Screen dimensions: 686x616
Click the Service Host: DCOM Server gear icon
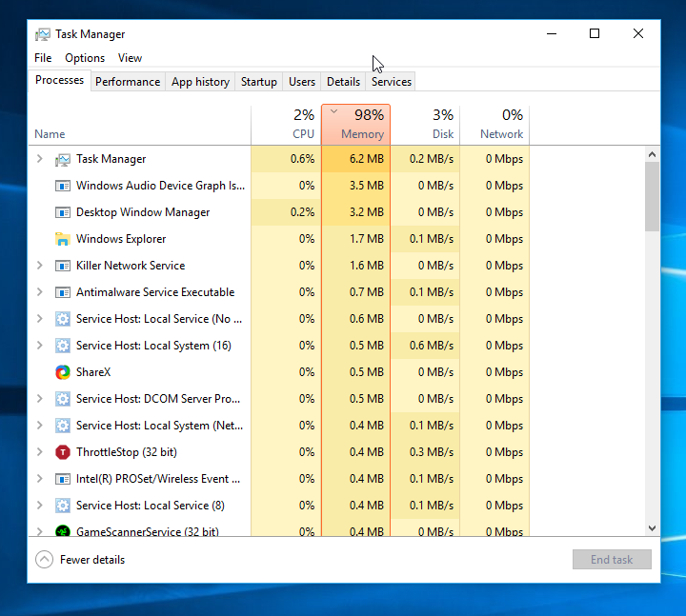63,399
